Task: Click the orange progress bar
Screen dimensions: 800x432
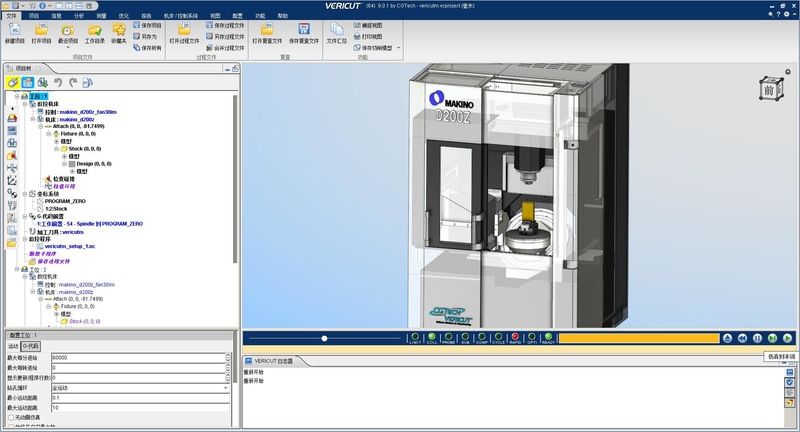Action: coord(639,338)
